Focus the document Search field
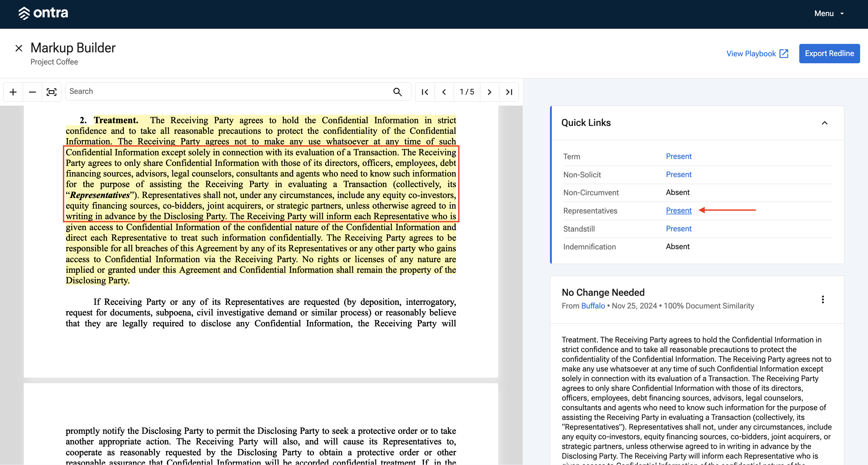The width and height of the screenshot is (868, 465). pyautogui.click(x=229, y=91)
